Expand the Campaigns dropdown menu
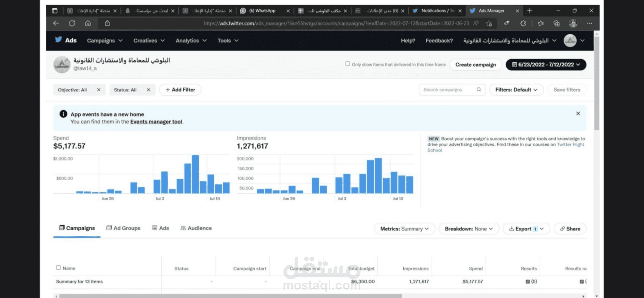Viewport: 644px width, 298px height. pyautogui.click(x=105, y=40)
